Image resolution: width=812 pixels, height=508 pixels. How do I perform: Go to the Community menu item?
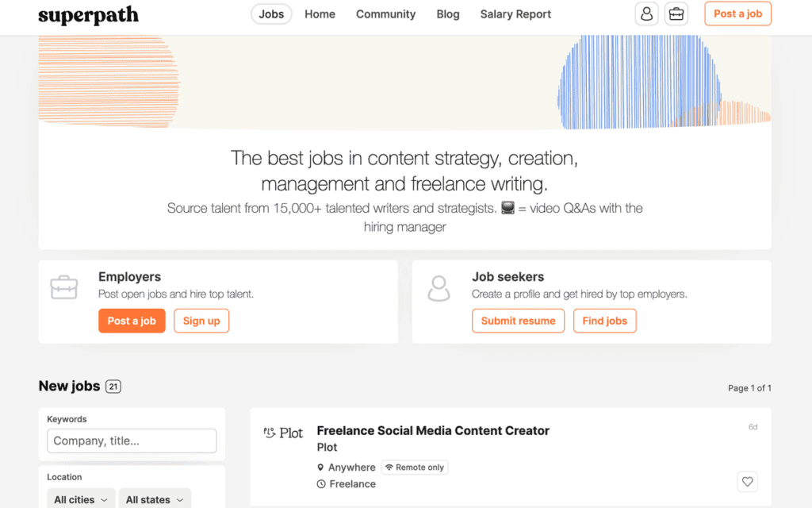tap(385, 14)
